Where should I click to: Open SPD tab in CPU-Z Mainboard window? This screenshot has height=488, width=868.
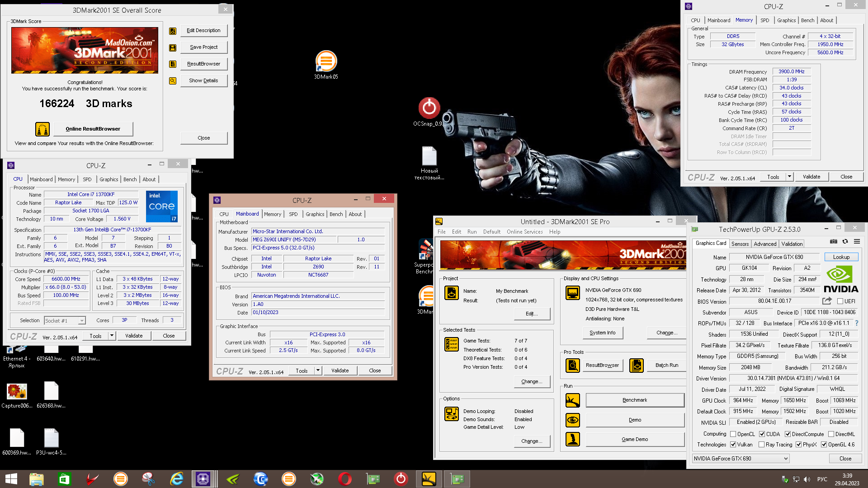tap(293, 214)
